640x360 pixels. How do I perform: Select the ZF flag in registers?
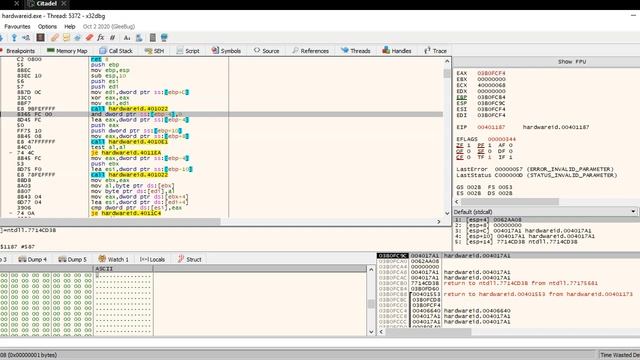coord(460,145)
